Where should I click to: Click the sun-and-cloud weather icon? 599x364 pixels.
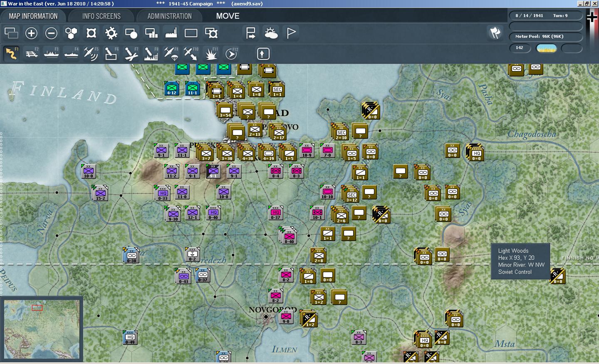(271, 33)
